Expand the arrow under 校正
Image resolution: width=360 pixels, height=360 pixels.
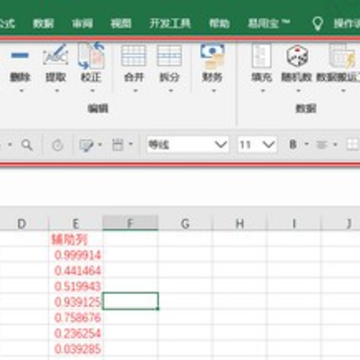tap(92, 91)
